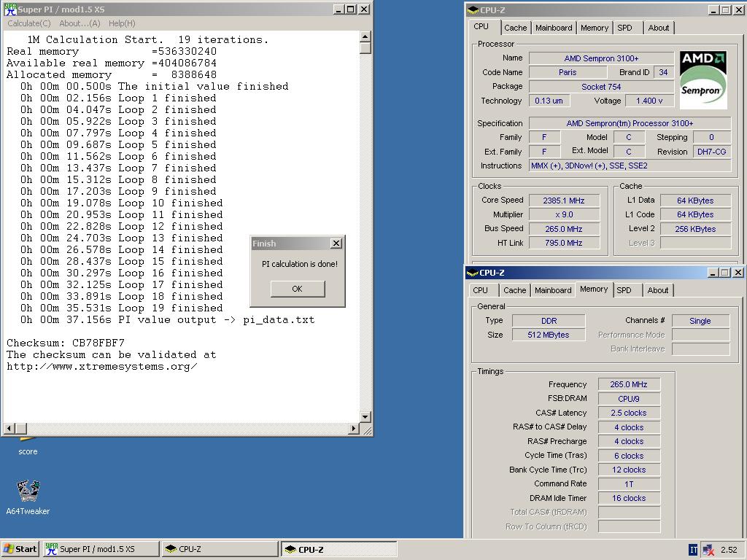
Task: Click the Instructions field MMX (+), 3DNow!
Action: (630, 166)
